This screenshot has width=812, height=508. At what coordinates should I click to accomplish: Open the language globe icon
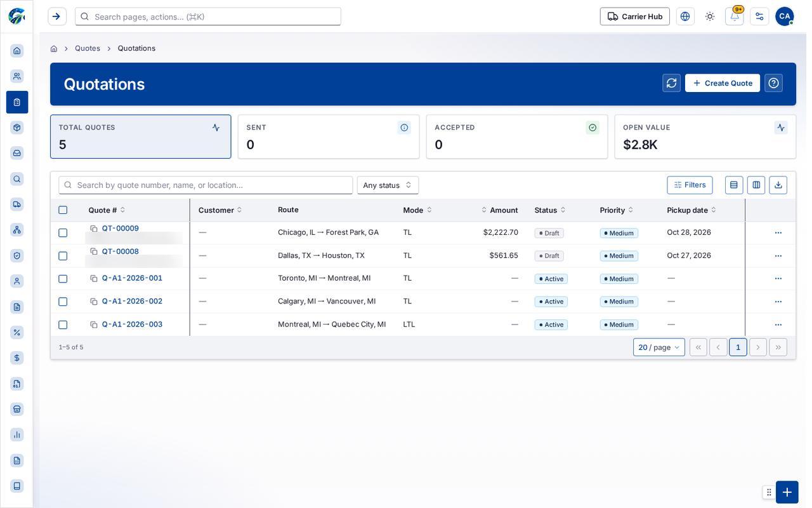point(685,17)
